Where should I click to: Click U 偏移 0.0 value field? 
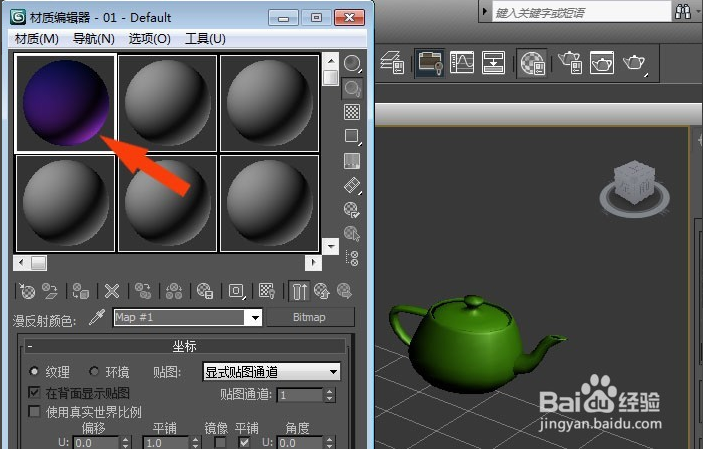95,443
